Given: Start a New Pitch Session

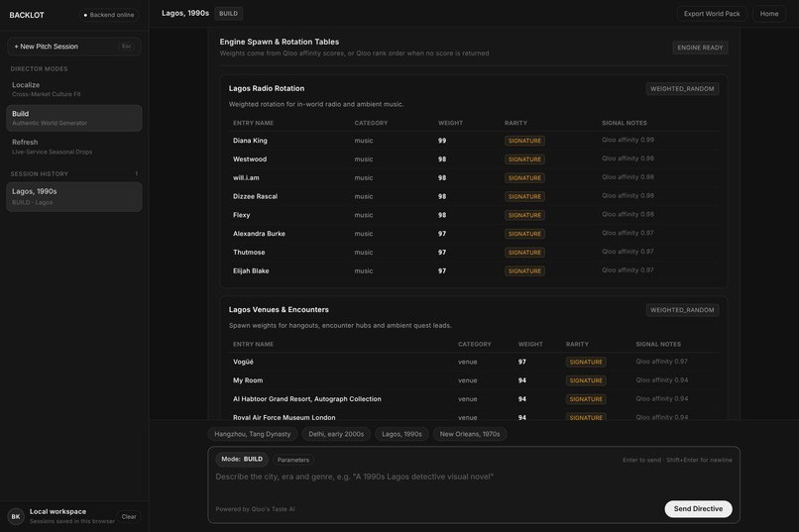Looking at the screenshot, I should [74, 47].
